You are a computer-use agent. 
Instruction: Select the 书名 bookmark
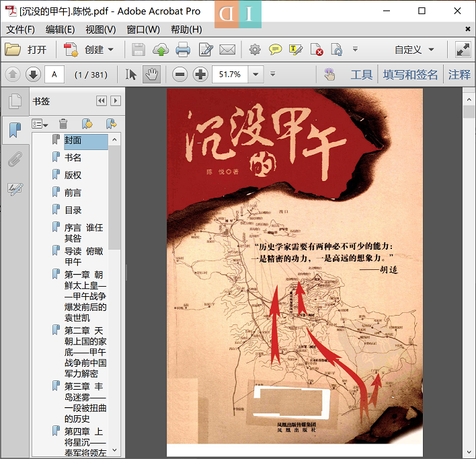[x=73, y=157]
